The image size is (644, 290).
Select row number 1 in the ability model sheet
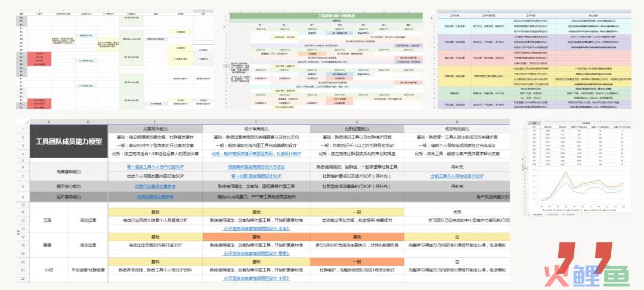[23, 129]
